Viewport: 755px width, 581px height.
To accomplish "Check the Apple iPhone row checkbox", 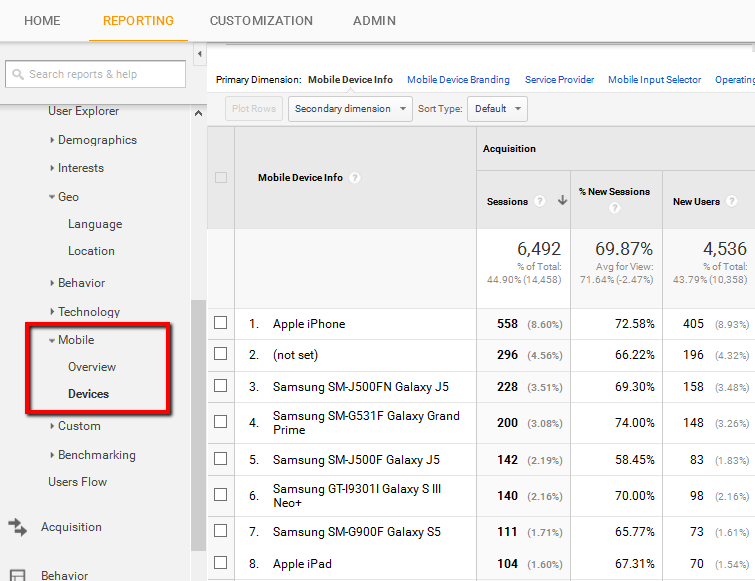I will 221,323.
